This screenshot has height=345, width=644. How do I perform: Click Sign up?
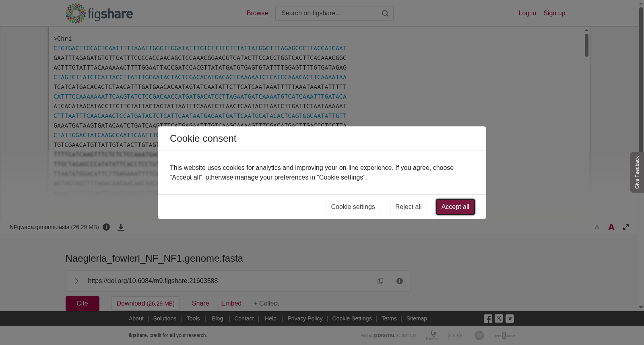click(554, 13)
